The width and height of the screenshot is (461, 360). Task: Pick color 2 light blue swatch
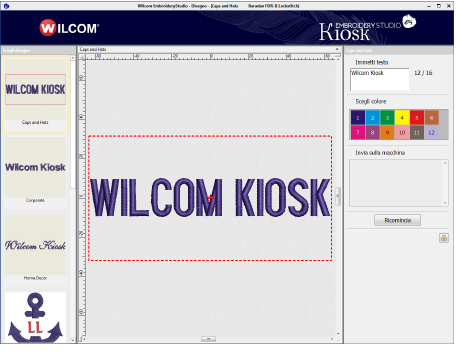click(x=372, y=118)
